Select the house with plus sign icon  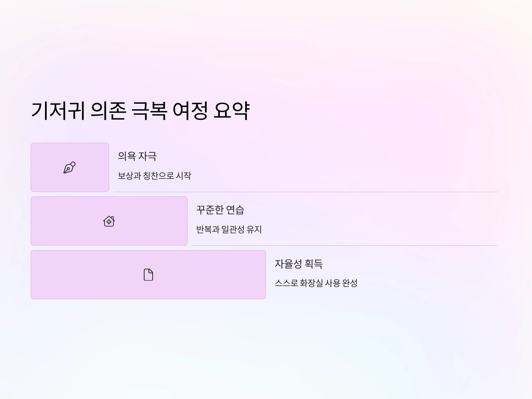tap(109, 221)
